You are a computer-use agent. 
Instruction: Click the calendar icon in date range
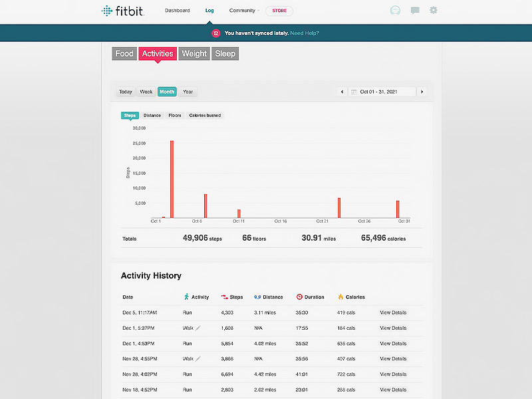click(354, 92)
